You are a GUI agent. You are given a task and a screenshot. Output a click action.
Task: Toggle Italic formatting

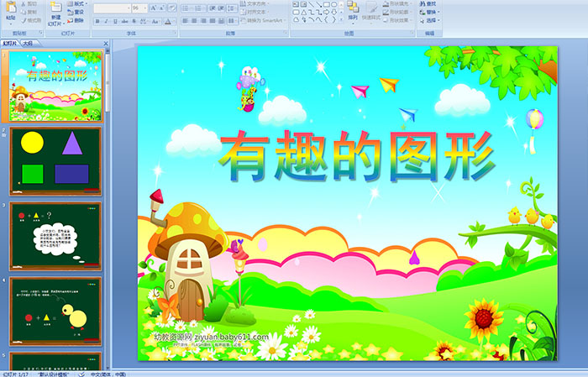pos(107,21)
